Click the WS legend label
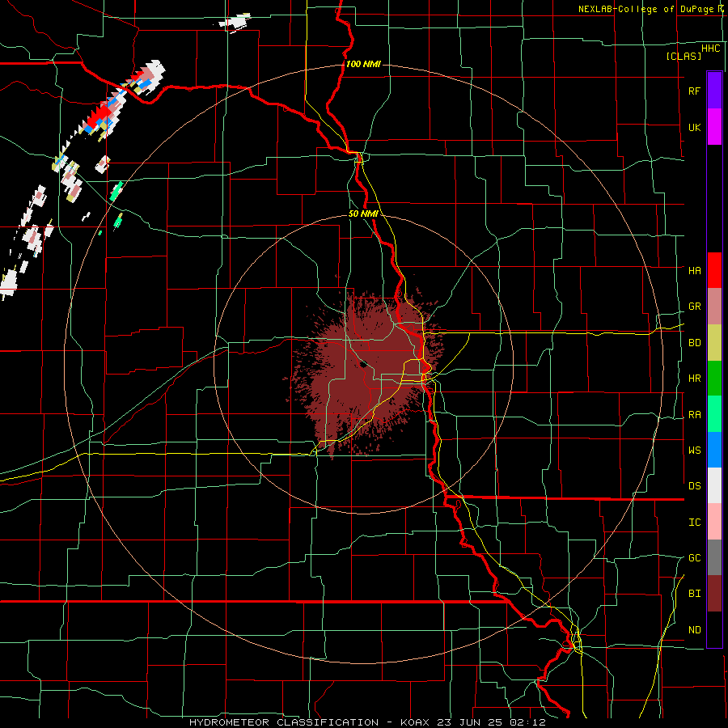728x728 pixels. click(694, 450)
